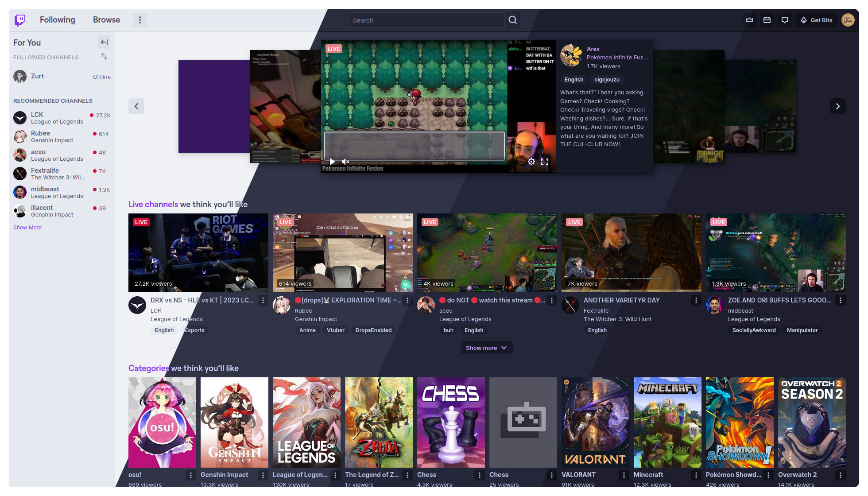The width and height of the screenshot is (868, 496).
Task: Expand Show more live channels
Action: tap(486, 348)
